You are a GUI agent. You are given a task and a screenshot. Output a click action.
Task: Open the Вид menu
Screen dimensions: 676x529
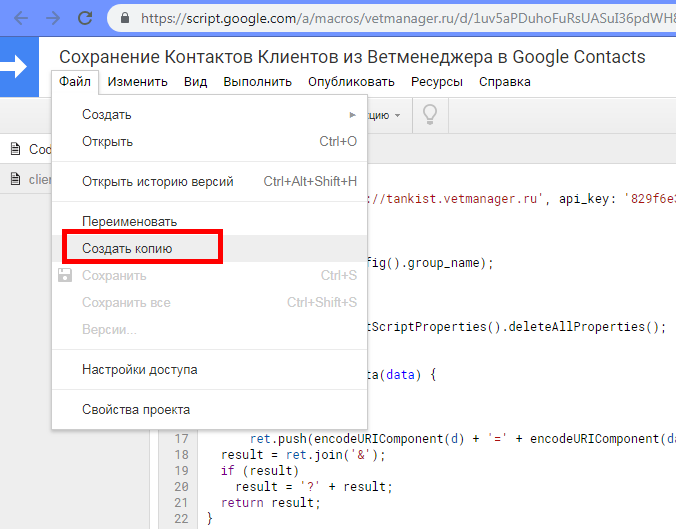(x=196, y=81)
